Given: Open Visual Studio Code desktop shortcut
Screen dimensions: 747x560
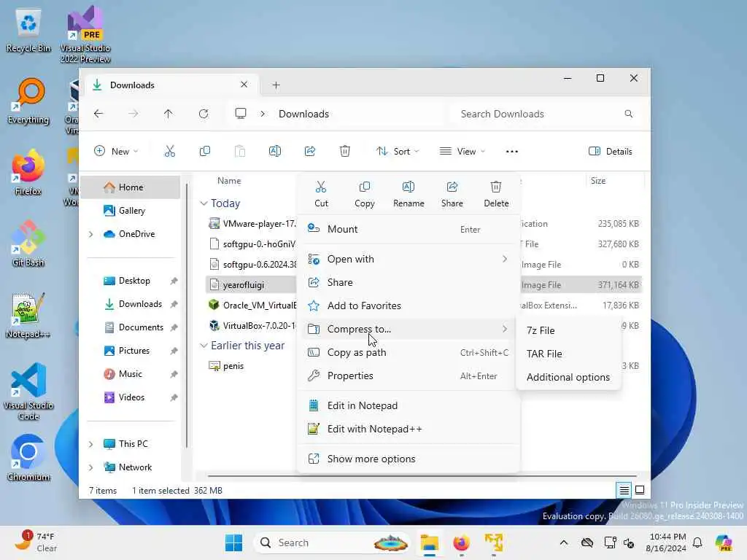Looking at the screenshot, I should coord(28,392).
